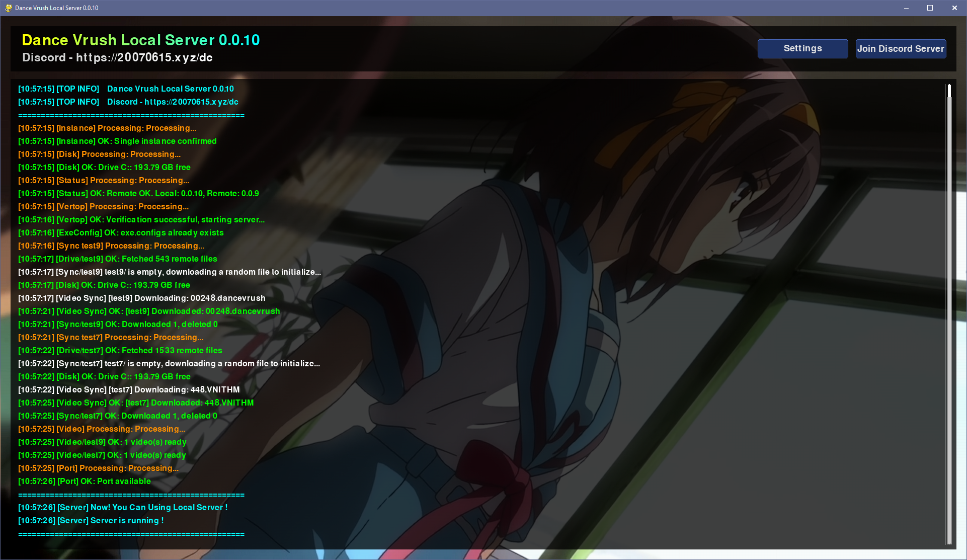Image resolution: width=967 pixels, height=560 pixels.
Task: Click the "[ExeConfig] OK: exe.configs already exists" line
Action: point(121,233)
